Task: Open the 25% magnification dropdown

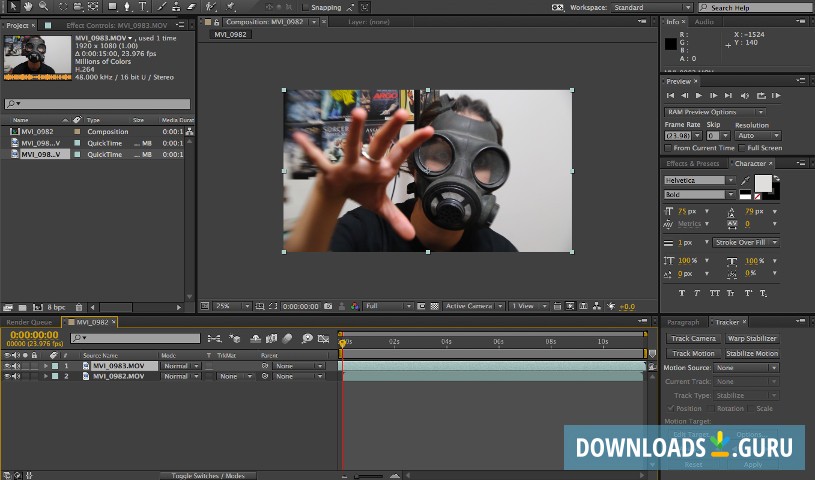Action: click(232, 306)
